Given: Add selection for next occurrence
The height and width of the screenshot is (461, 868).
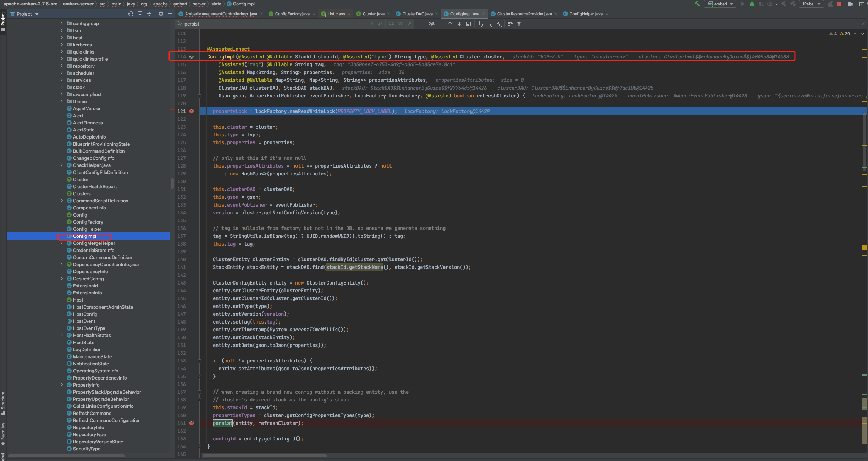Looking at the screenshot, I should coord(480,24).
